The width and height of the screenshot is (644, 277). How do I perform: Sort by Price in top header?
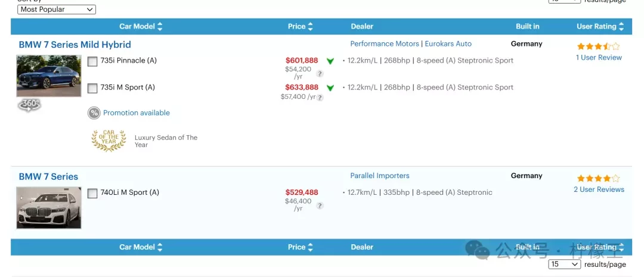pos(301,26)
